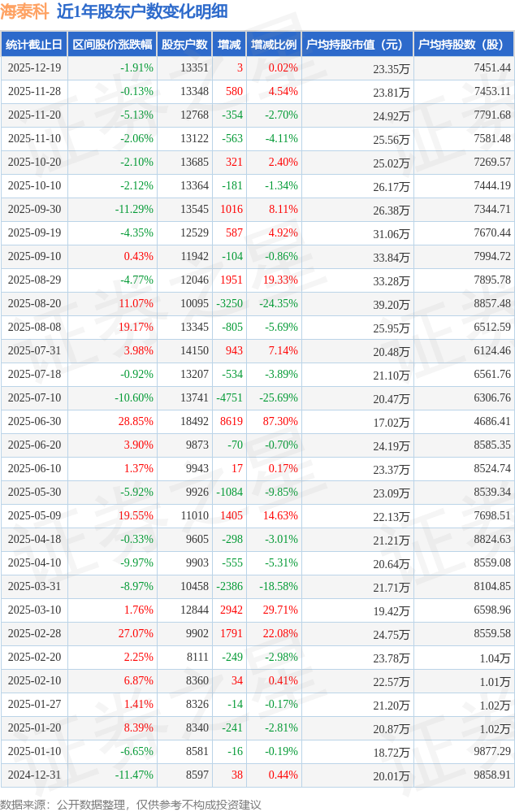
Task: Select the 统计截止日 column header
Action: pyautogui.click(x=33, y=45)
